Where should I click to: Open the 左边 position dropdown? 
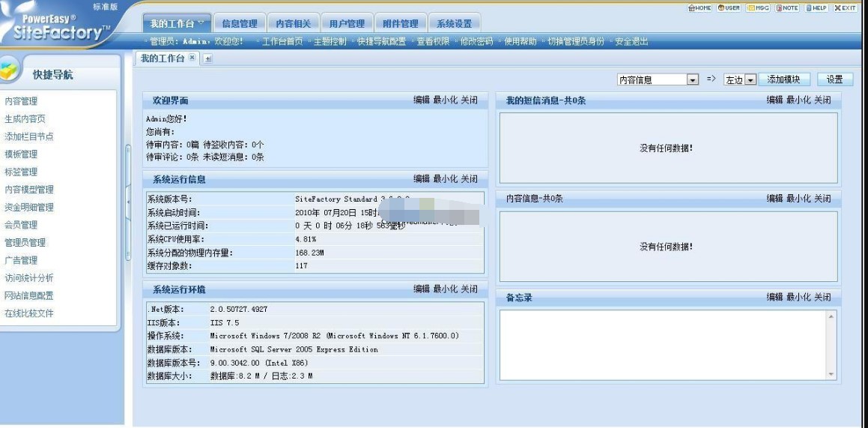[x=750, y=80]
